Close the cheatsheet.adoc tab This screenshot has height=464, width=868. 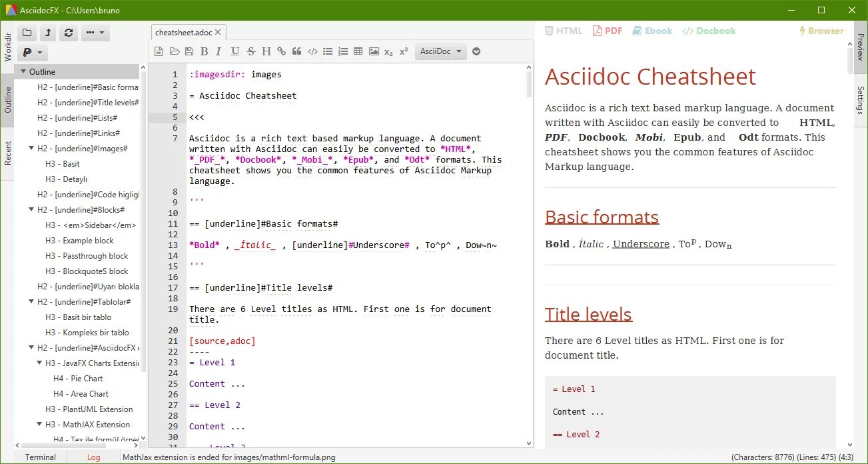pyautogui.click(x=219, y=32)
